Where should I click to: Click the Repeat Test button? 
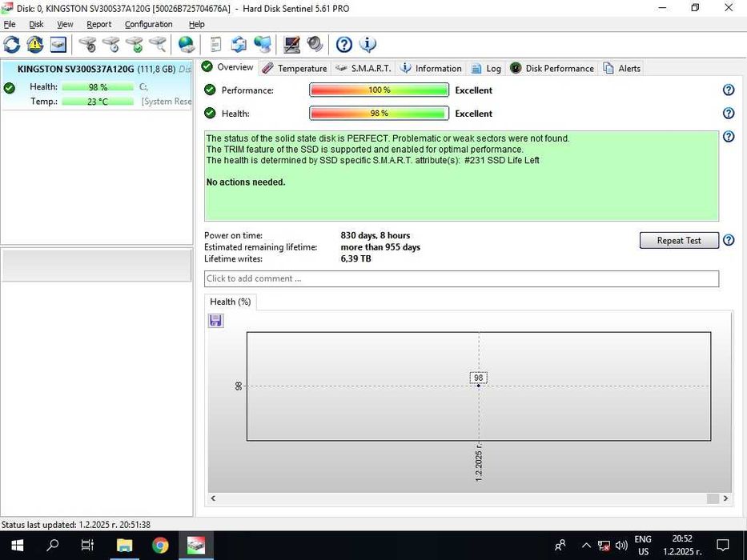(679, 241)
